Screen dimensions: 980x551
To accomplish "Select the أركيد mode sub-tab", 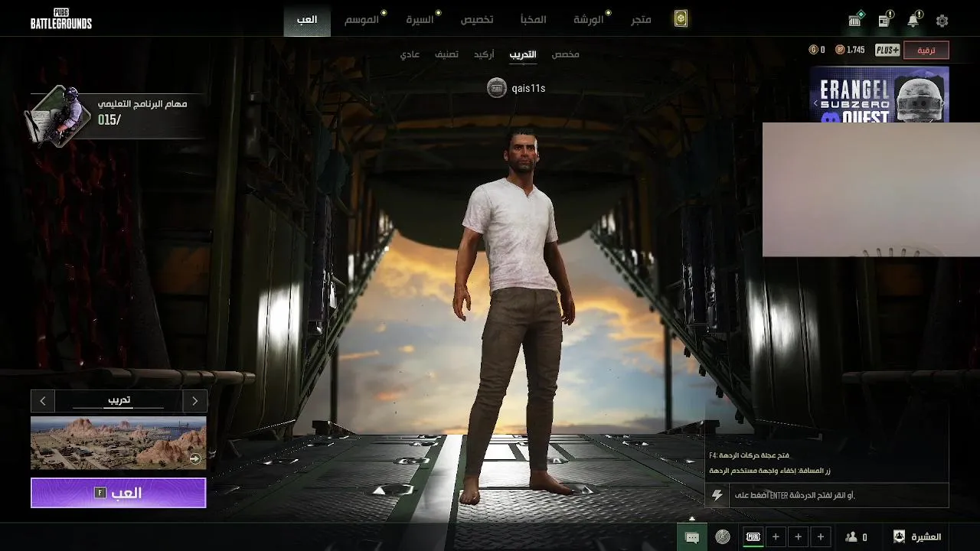I will (484, 54).
